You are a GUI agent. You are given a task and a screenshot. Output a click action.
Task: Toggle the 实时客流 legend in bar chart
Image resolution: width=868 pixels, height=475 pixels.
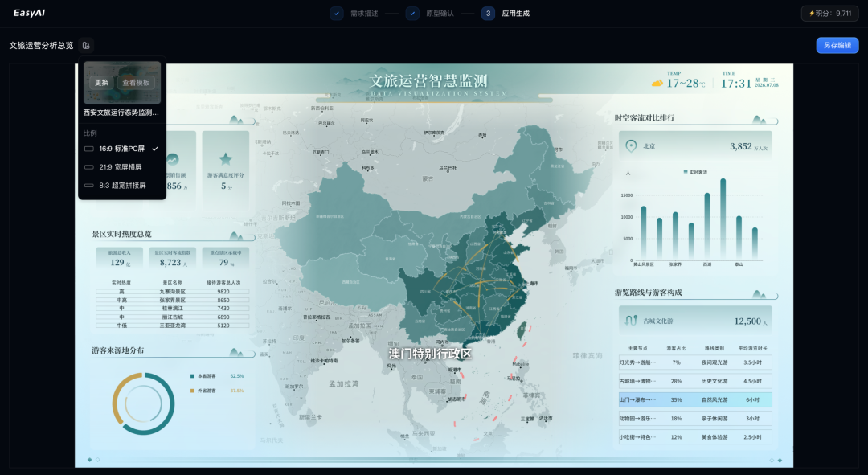[x=695, y=172]
